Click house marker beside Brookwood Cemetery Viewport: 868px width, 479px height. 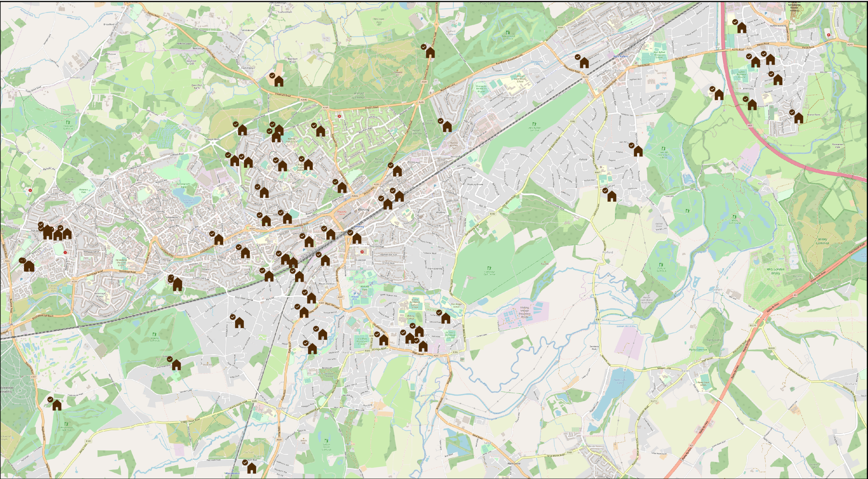tap(57, 405)
